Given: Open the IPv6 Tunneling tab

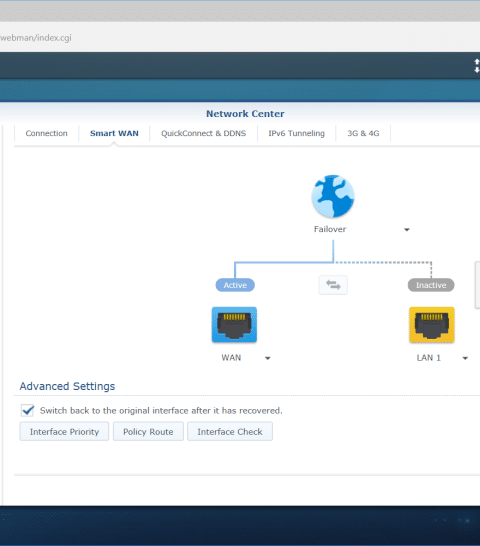Looking at the screenshot, I should coord(296,133).
